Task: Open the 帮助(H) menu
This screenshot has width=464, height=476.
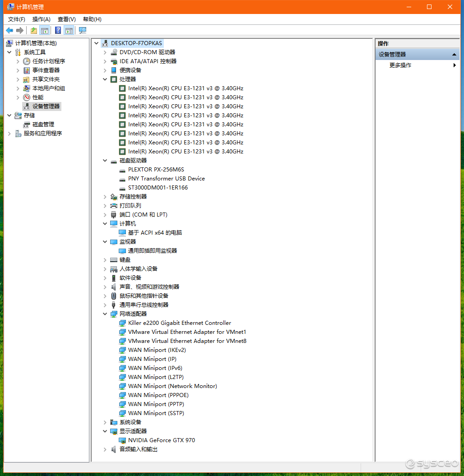Action: [92, 19]
